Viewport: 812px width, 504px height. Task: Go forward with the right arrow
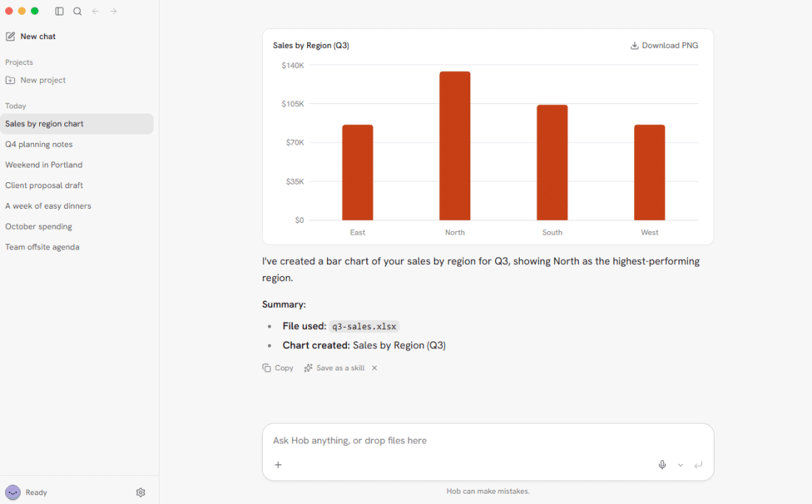point(114,11)
